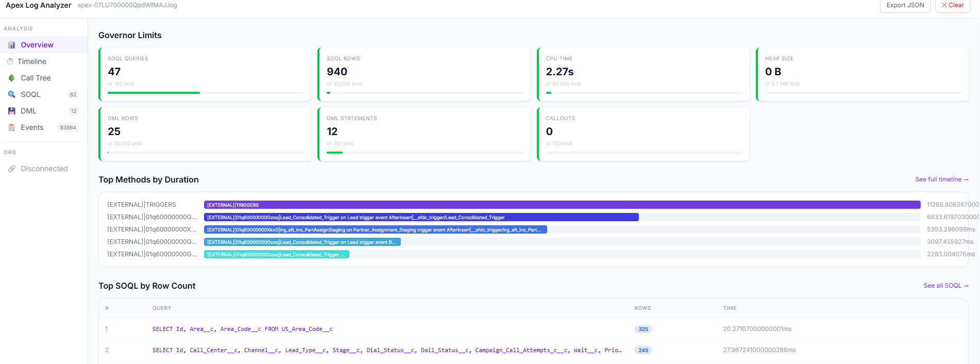The height and width of the screenshot is (364, 980).
Task: Click the Export JSON button
Action: [905, 5]
